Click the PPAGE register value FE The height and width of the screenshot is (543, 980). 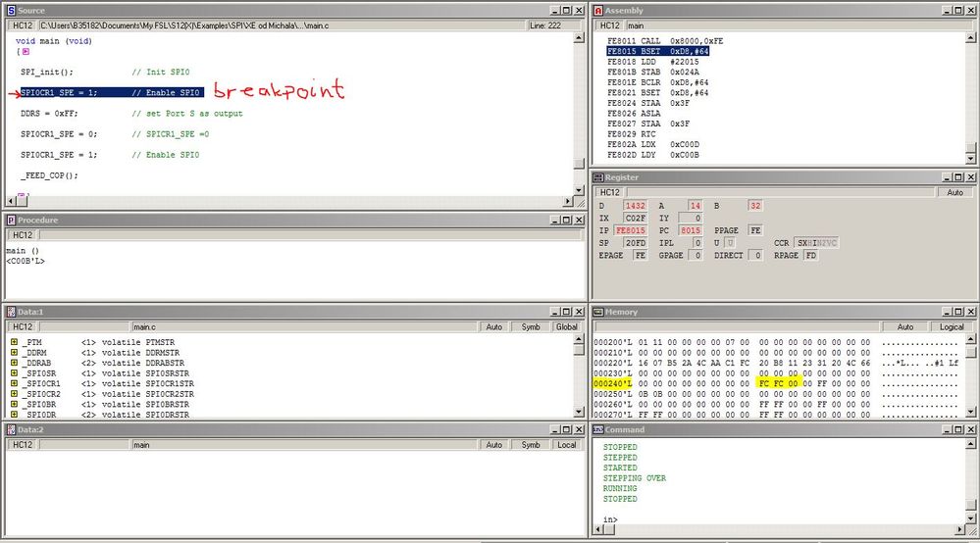click(x=755, y=231)
